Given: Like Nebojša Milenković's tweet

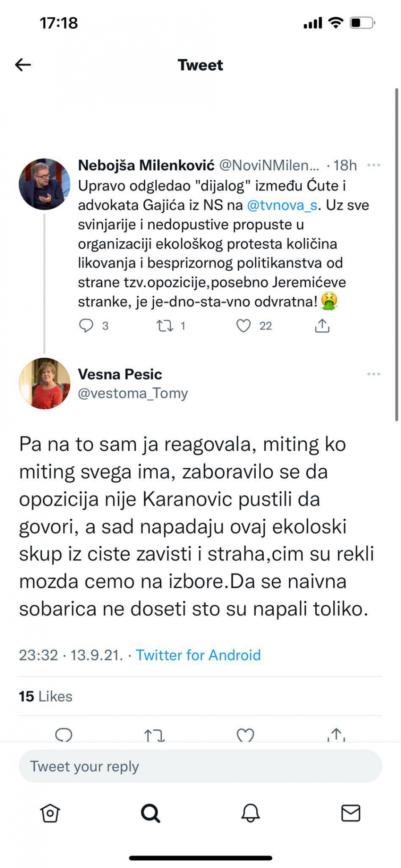Looking at the screenshot, I should pos(243,327).
